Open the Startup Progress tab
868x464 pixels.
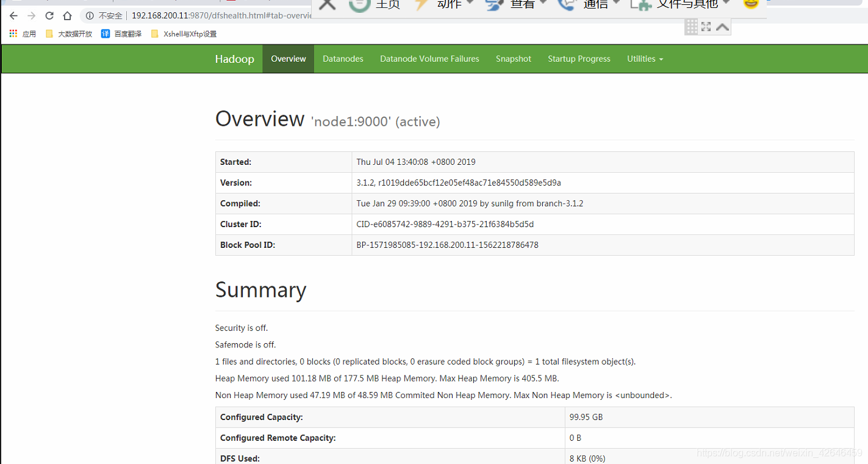(579, 59)
